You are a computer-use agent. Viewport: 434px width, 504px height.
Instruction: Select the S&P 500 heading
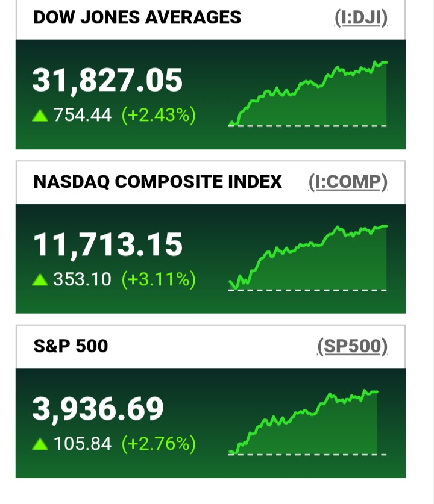pos(71,346)
